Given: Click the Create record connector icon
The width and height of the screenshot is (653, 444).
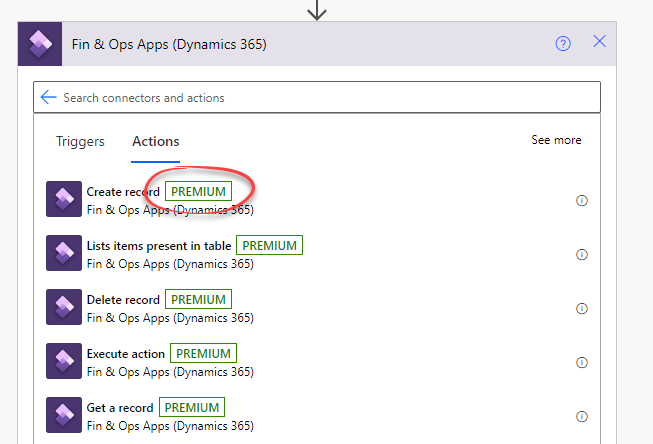Looking at the screenshot, I should click(64, 199).
